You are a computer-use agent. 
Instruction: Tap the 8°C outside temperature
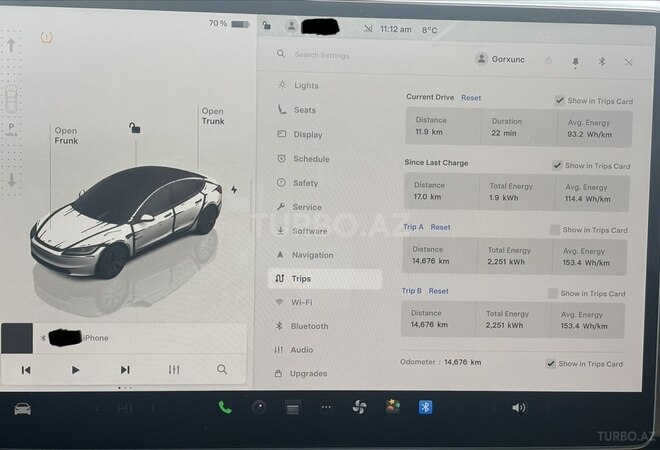point(430,30)
